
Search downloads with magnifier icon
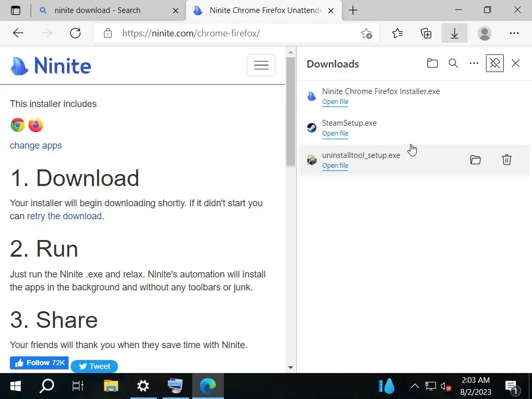[453, 63]
